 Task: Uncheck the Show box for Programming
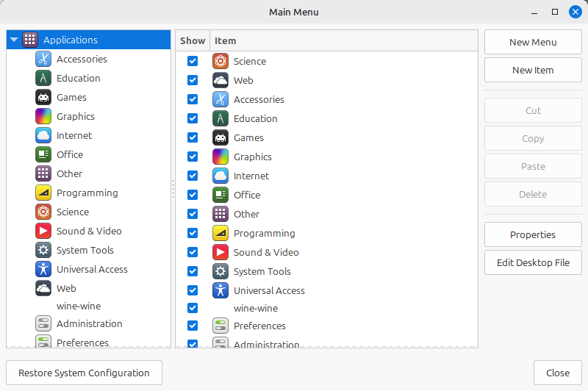point(193,233)
